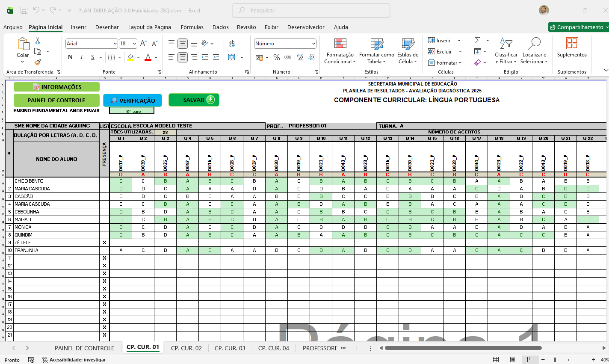Click the wrap text icon
This screenshot has height=364, width=609.
(232, 43)
